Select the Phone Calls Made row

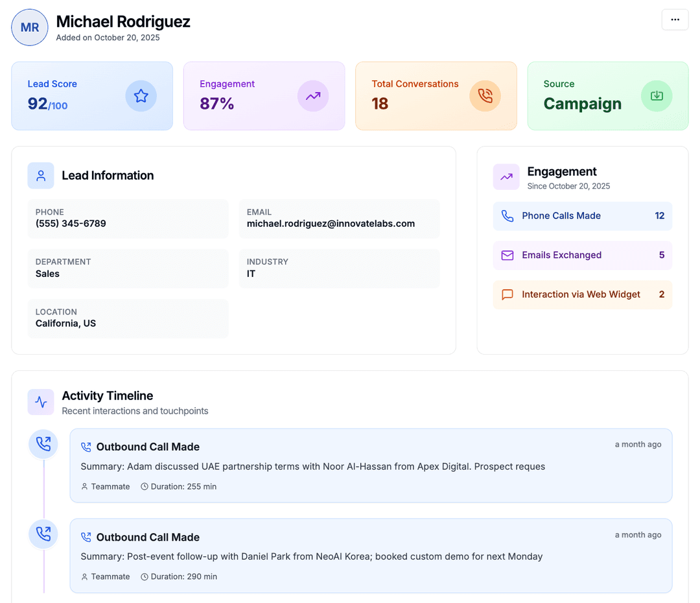point(582,216)
